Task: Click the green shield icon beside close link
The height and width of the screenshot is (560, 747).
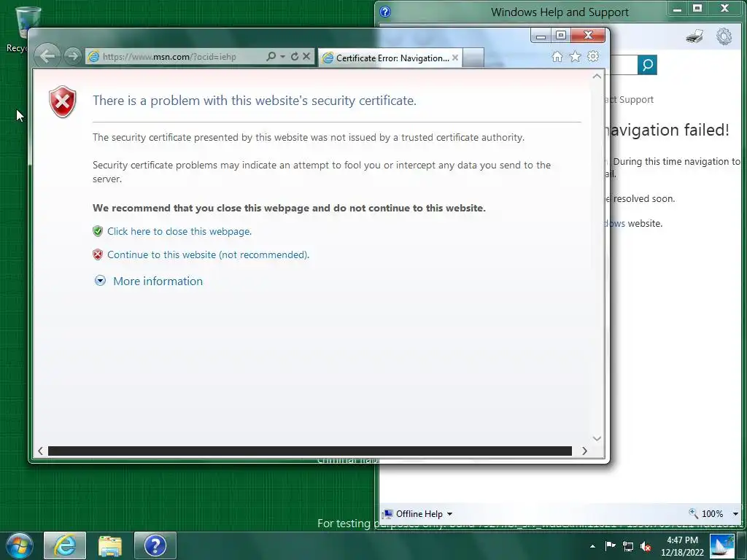Action: point(98,231)
